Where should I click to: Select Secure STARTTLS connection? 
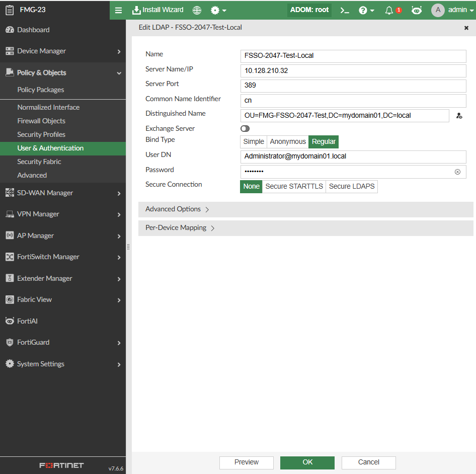[294, 187]
